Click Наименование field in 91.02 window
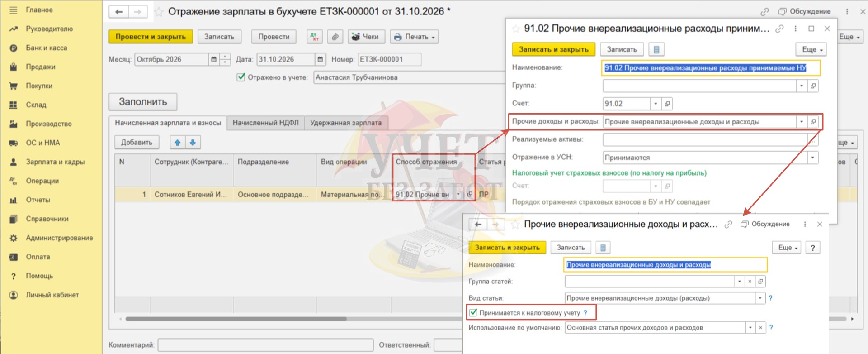 pyautogui.click(x=711, y=68)
